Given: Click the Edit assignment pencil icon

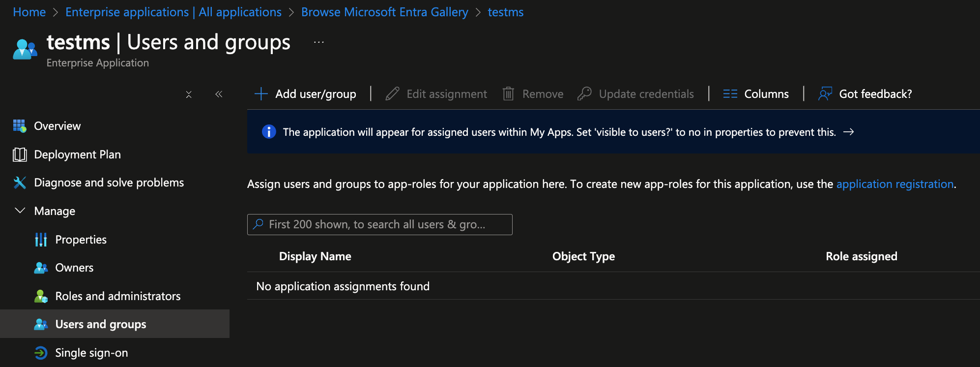Looking at the screenshot, I should [392, 94].
